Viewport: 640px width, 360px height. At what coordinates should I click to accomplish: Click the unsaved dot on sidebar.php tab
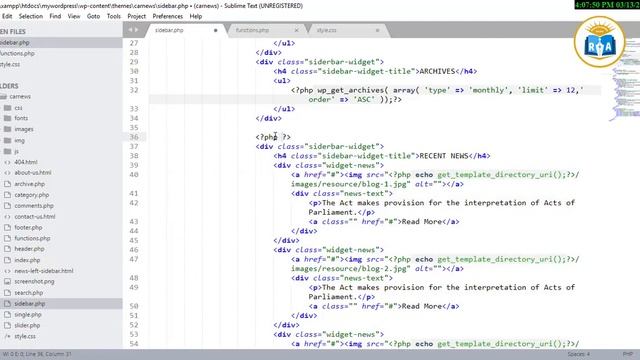pyautogui.click(x=216, y=30)
